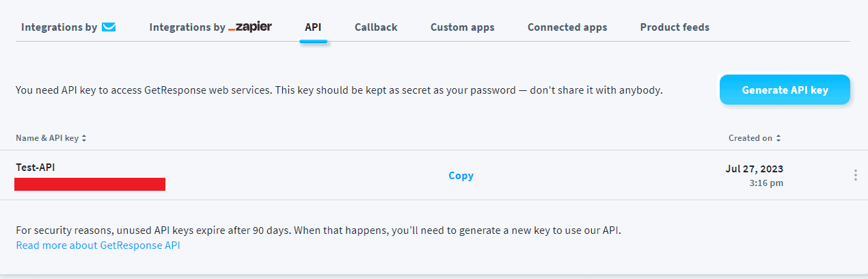Viewport: 868px width, 279px height.
Task: Click the Jul 27, 2023 creation date
Action: click(754, 169)
